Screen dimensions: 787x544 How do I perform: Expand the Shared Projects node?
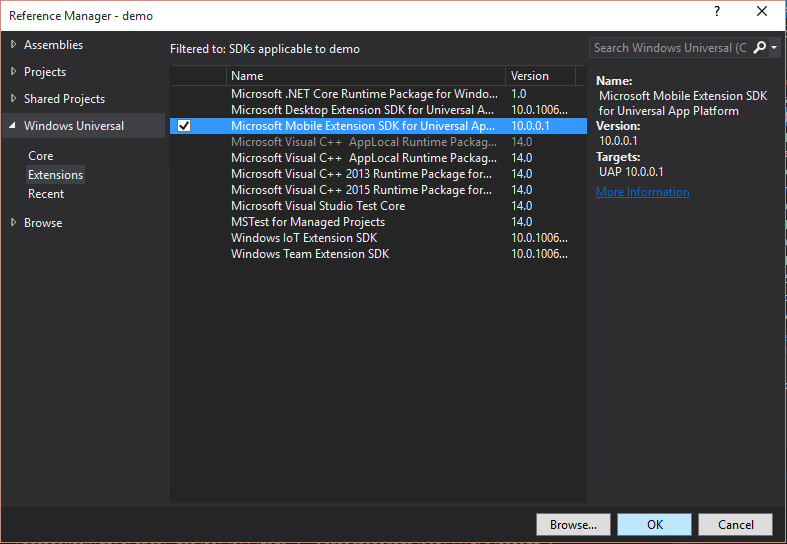14,98
